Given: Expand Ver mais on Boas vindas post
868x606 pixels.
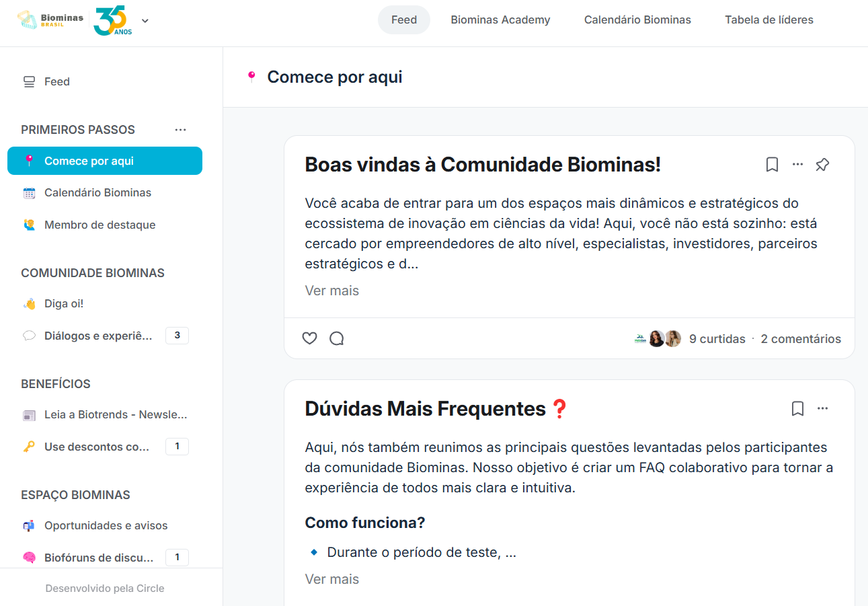Looking at the screenshot, I should tap(332, 291).
